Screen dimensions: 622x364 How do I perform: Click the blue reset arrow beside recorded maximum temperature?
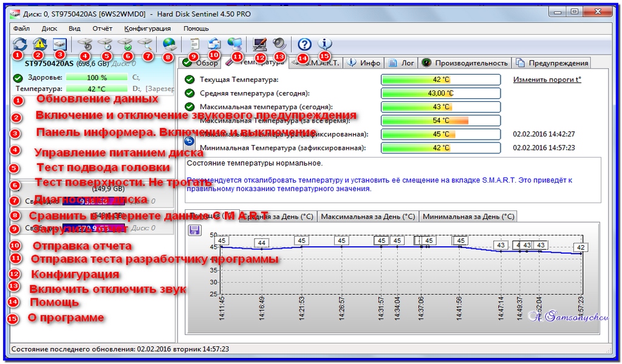tap(190, 141)
